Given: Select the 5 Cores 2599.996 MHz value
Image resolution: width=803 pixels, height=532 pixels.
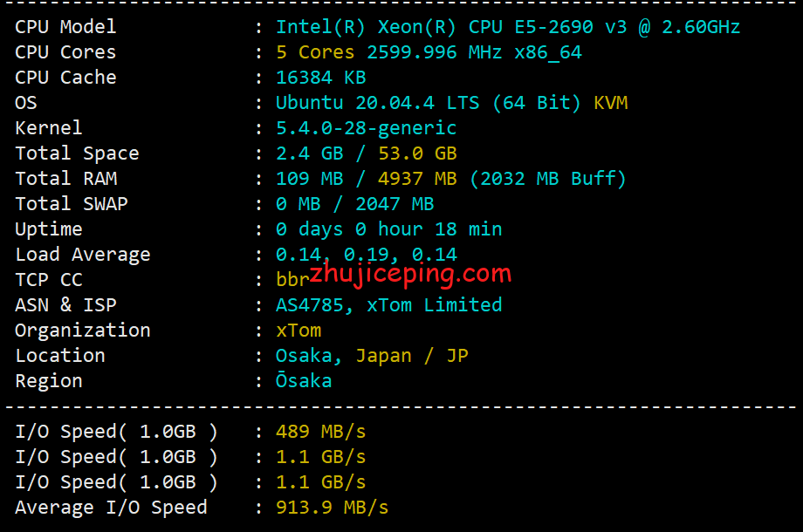Looking at the screenshot, I should tap(428, 52).
